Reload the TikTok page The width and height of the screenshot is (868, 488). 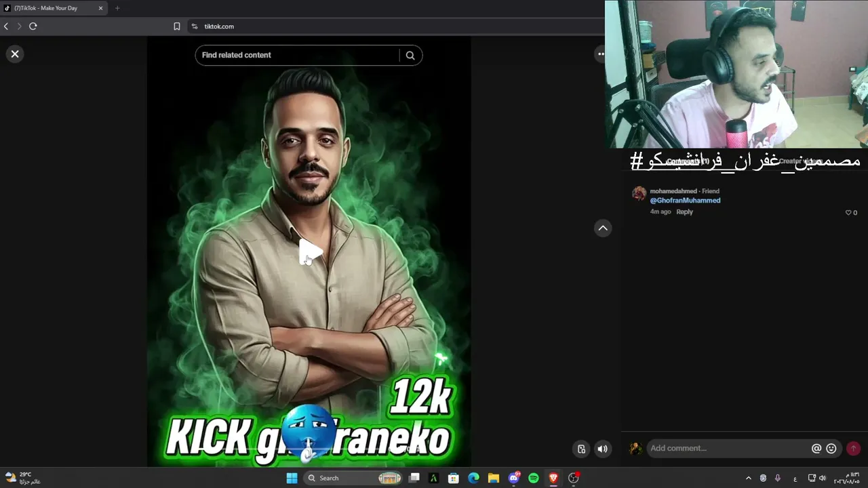point(33,26)
